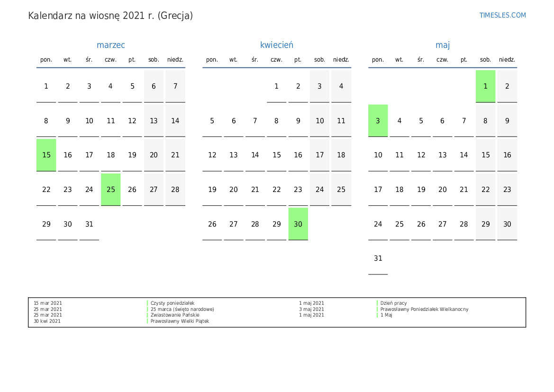The width and height of the screenshot is (554, 392).
Task: Click legend entry Dzień pracy
Action: (394, 303)
